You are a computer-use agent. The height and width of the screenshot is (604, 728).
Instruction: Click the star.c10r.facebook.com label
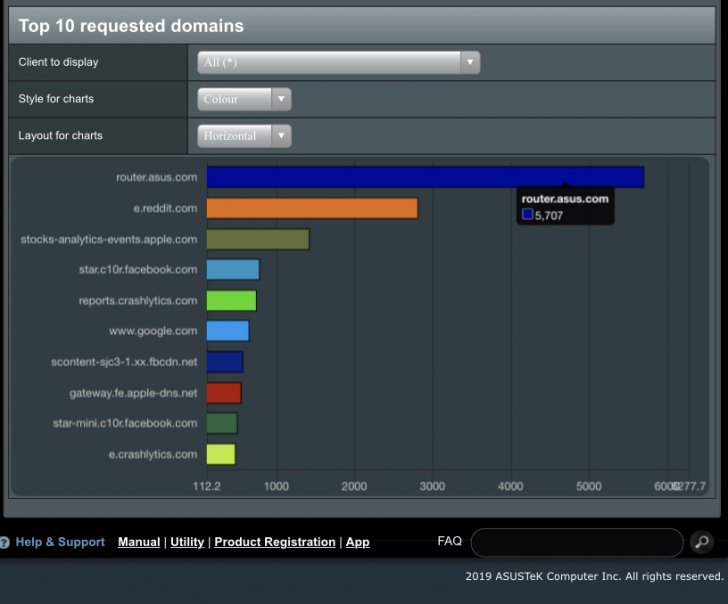(x=138, y=269)
